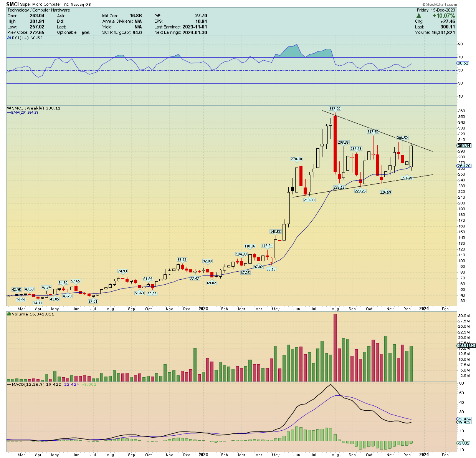Select the date Friday 15-Dec-2023
Screen dimensions: 476x458
pyautogui.click(x=436, y=10)
